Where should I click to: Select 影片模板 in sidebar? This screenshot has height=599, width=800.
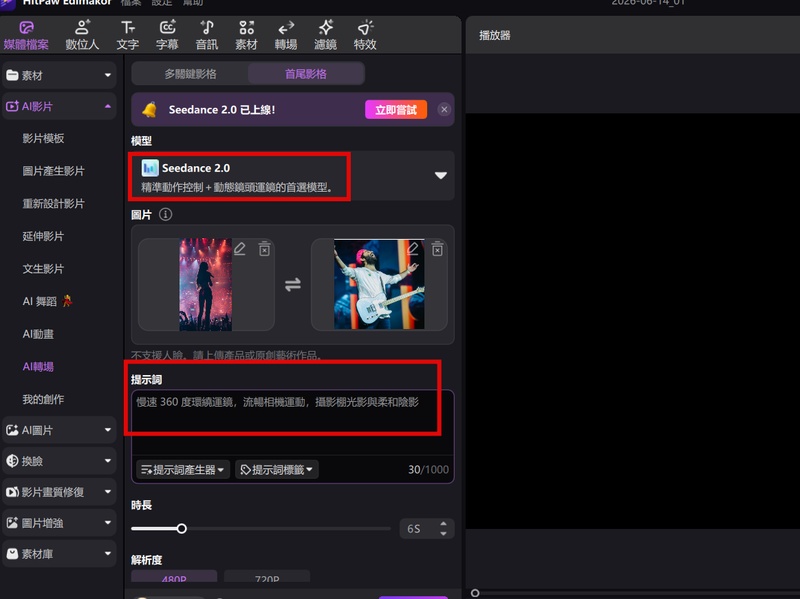[x=43, y=138]
